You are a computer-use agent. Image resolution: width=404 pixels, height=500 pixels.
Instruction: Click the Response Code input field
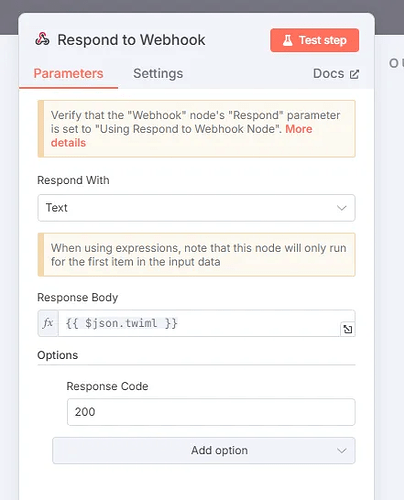211,412
